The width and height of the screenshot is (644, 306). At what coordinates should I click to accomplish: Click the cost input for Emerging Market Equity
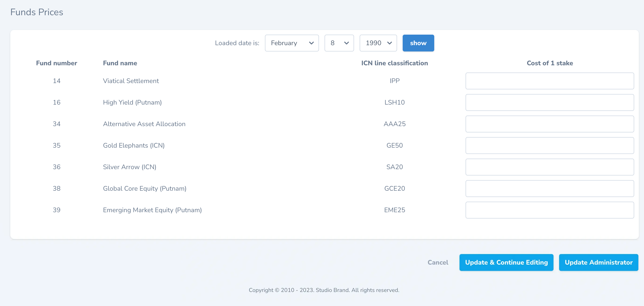click(550, 210)
